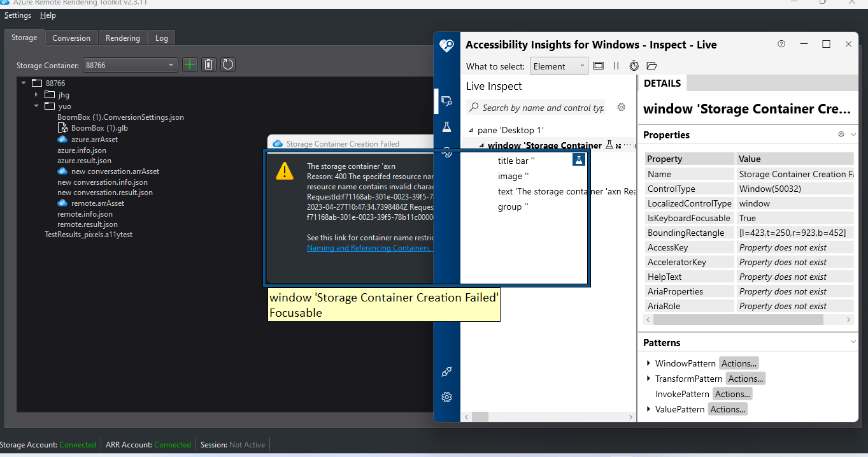Click the Storage Container Creation Failed title bar
Image resolution: width=868 pixels, height=457 pixels.
[350, 143]
